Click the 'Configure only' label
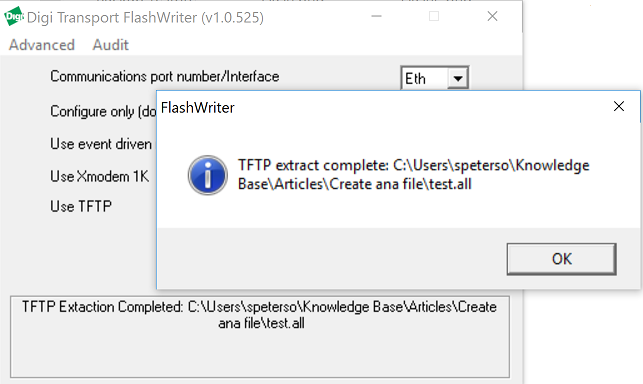This screenshot has height=384, width=643. [x=103, y=111]
